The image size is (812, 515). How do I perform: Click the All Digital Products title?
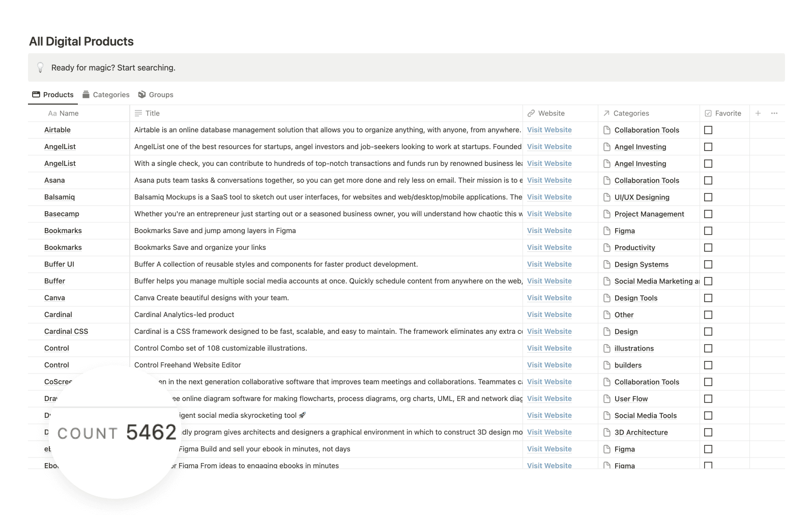point(81,42)
